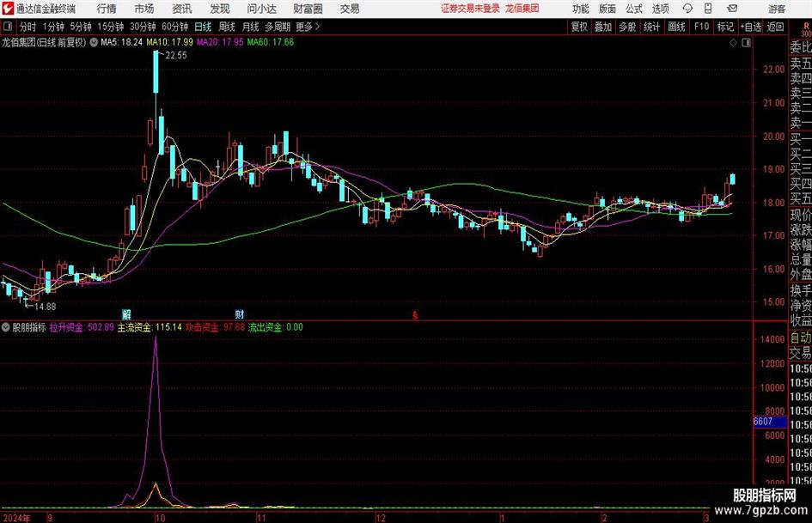Image resolution: width=812 pixels, height=523 pixels.
Task: Click 流出资金: 0.00 indicator value
Action: pyautogui.click(x=276, y=327)
